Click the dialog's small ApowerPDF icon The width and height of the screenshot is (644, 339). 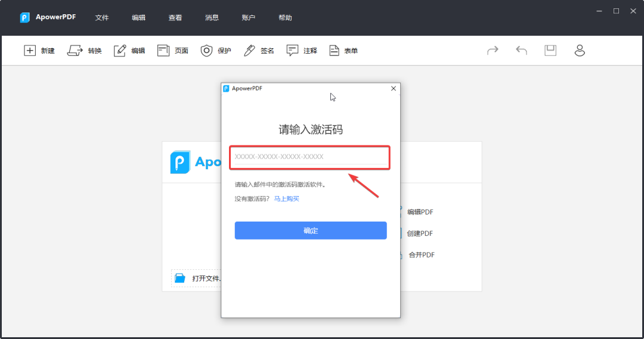[226, 88]
